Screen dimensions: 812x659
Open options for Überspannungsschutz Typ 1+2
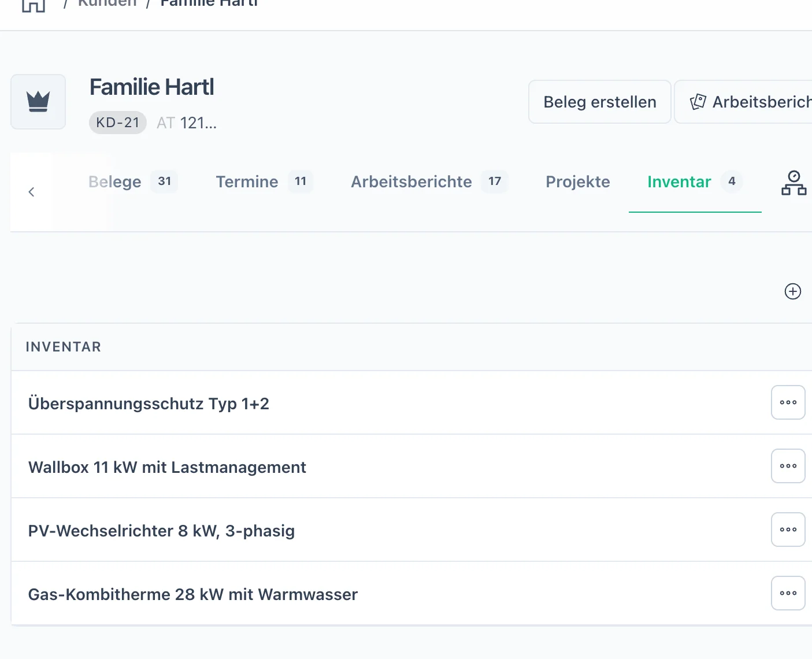tap(788, 402)
